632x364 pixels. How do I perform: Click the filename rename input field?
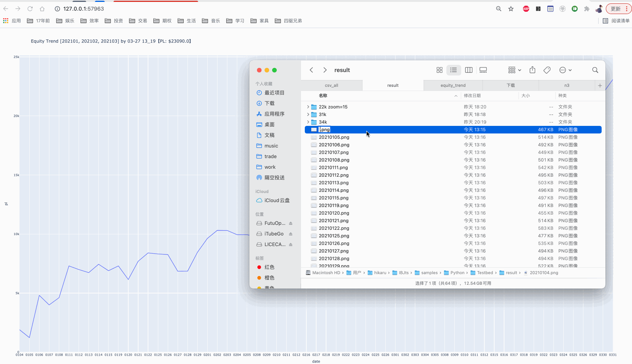coord(325,130)
